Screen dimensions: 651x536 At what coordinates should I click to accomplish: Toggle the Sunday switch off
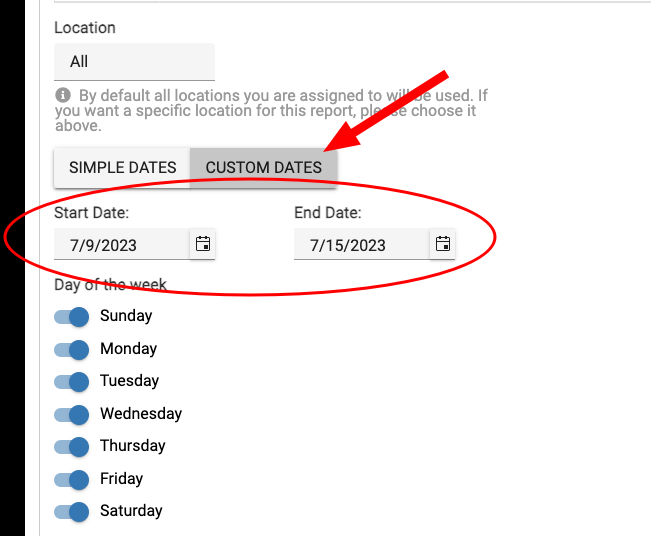(72, 316)
